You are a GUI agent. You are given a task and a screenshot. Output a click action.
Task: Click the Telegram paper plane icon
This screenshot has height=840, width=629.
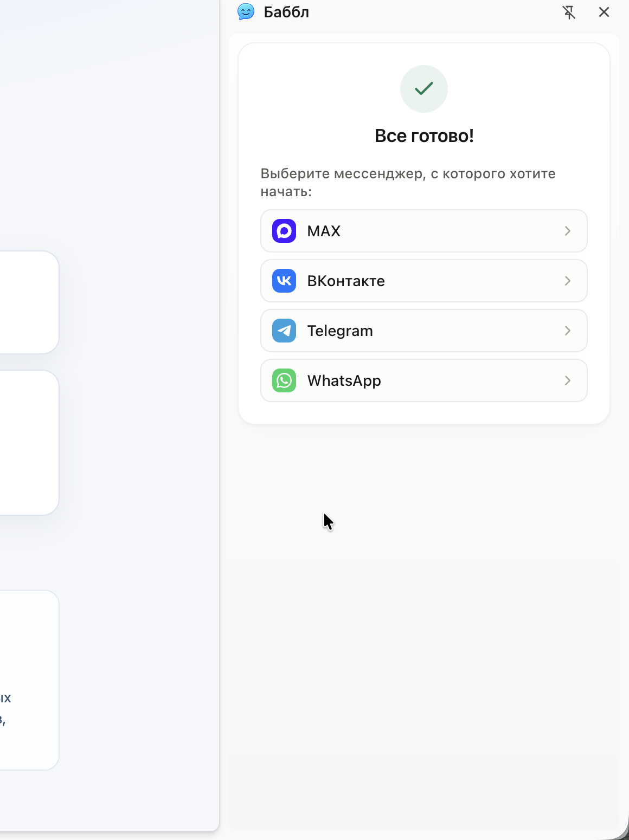click(x=284, y=331)
